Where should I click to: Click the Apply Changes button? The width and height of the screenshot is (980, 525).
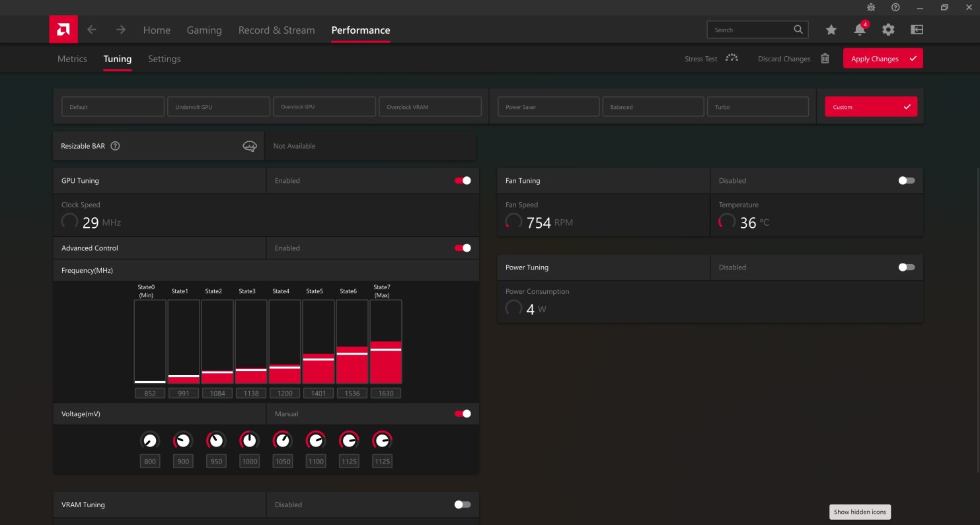882,59
